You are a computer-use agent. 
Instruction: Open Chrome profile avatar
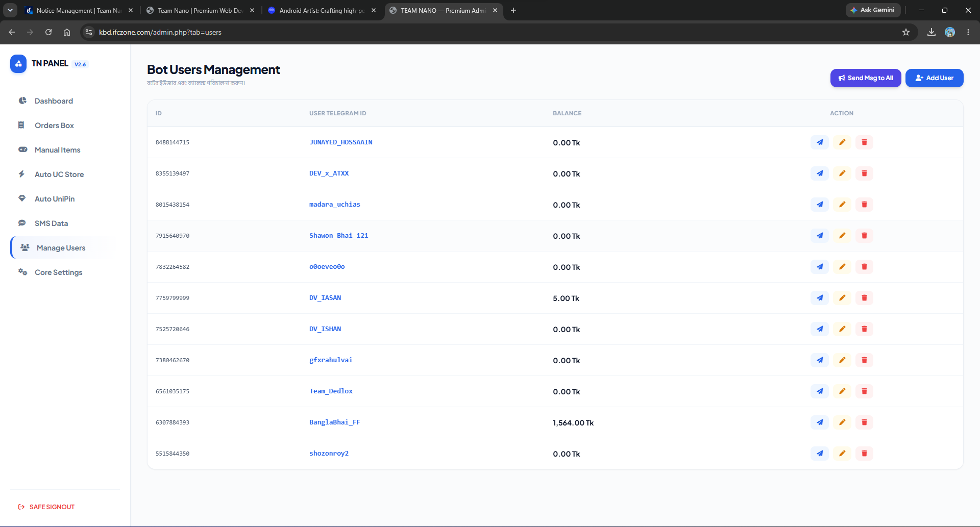950,32
